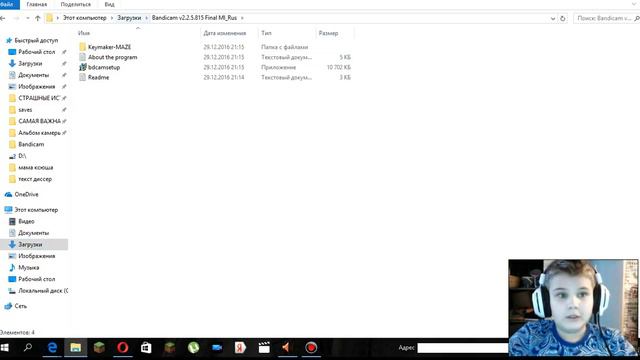Click Загрузки in address breadcrumb
The width and height of the screenshot is (640, 360).
[x=129, y=18]
